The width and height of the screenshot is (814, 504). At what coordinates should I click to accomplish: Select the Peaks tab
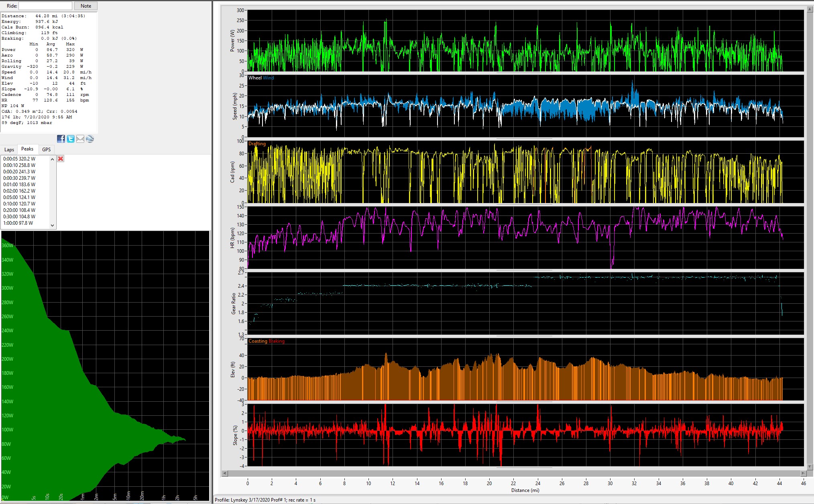pyautogui.click(x=27, y=149)
